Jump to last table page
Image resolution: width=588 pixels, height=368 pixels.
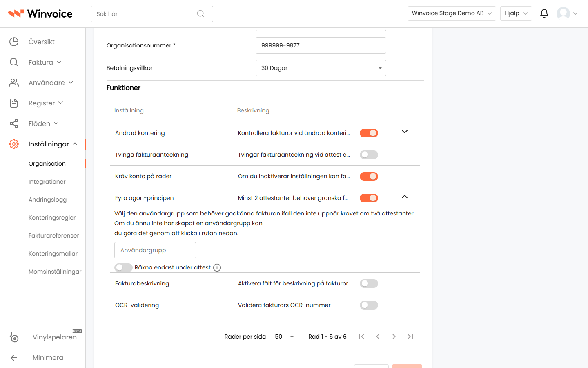coord(410,337)
